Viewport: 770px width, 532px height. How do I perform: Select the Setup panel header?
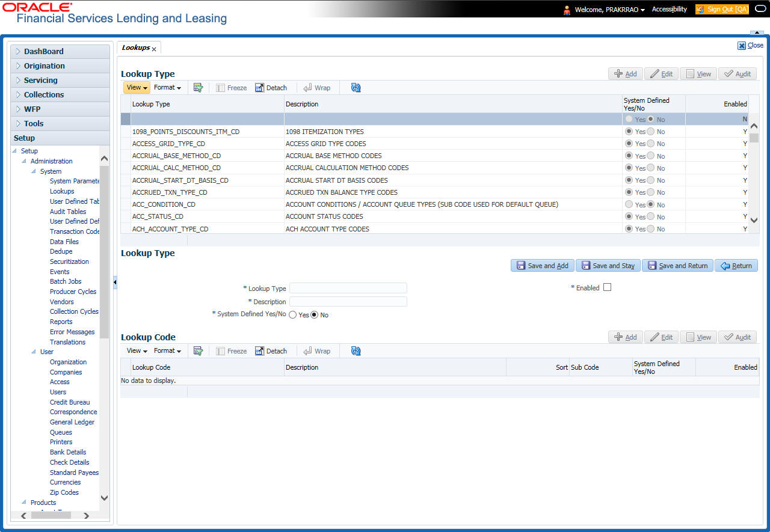click(x=60, y=138)
